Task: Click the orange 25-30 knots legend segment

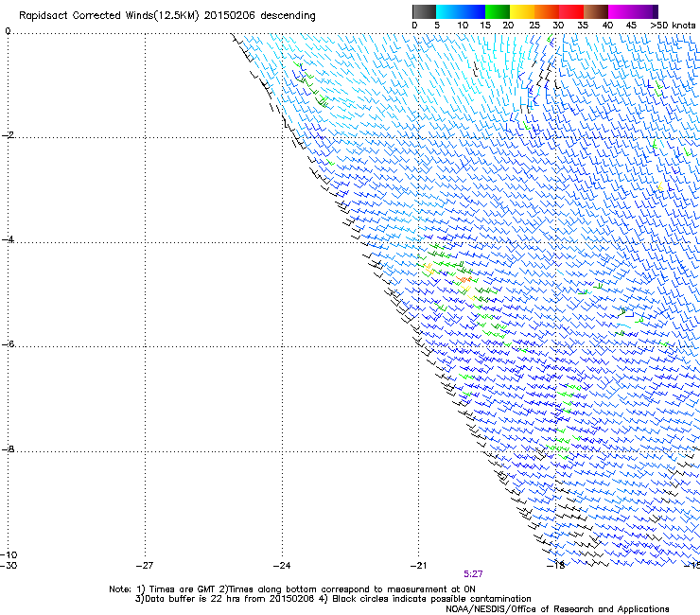Action: 547,11
